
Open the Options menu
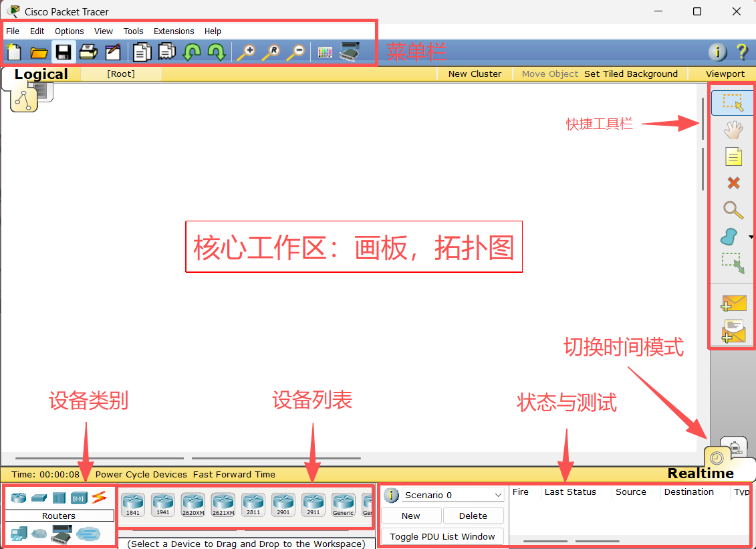tap(69, 31)
